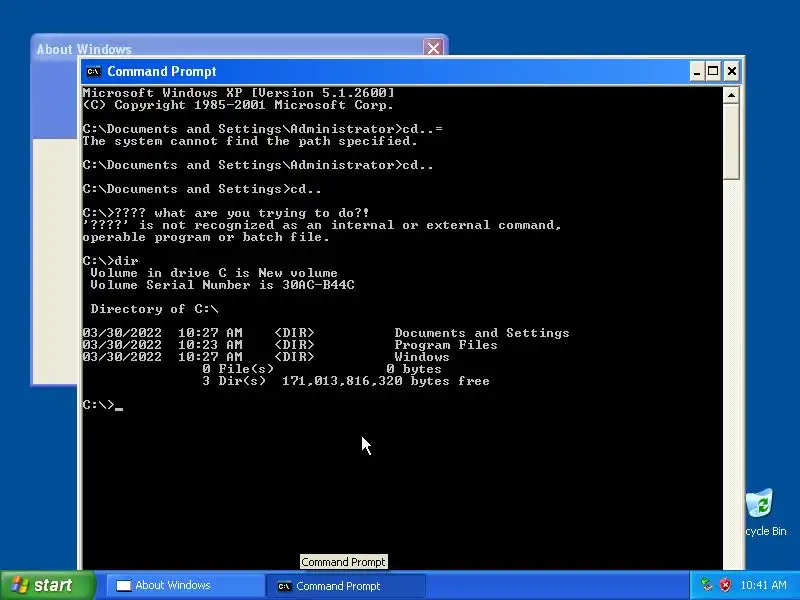800x600 pixels.
Task: Close the Command Prompt window
Action: point(731,71)
